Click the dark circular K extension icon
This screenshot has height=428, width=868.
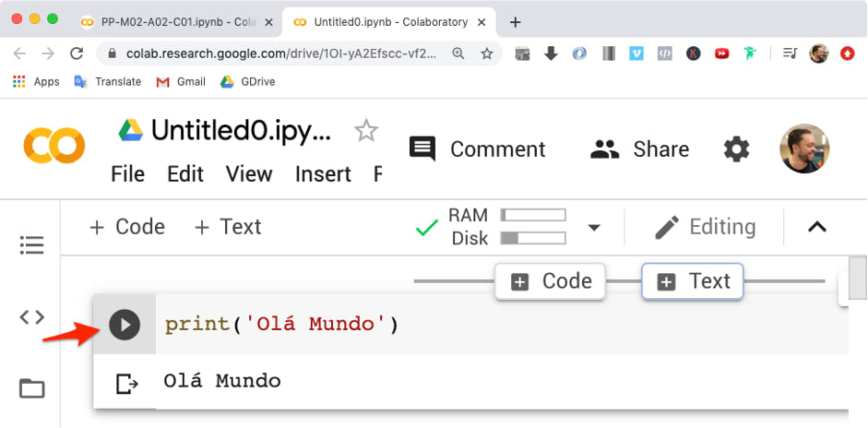[x=693, y=53]
